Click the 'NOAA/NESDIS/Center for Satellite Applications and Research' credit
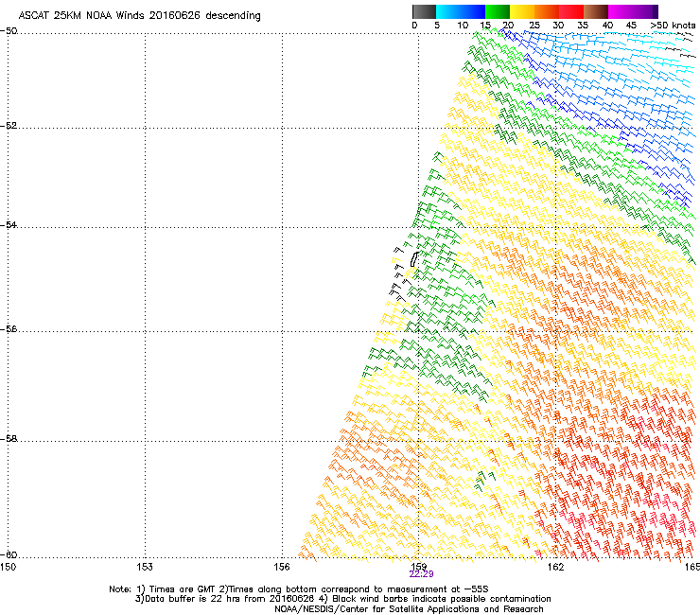 pos(409,609)
